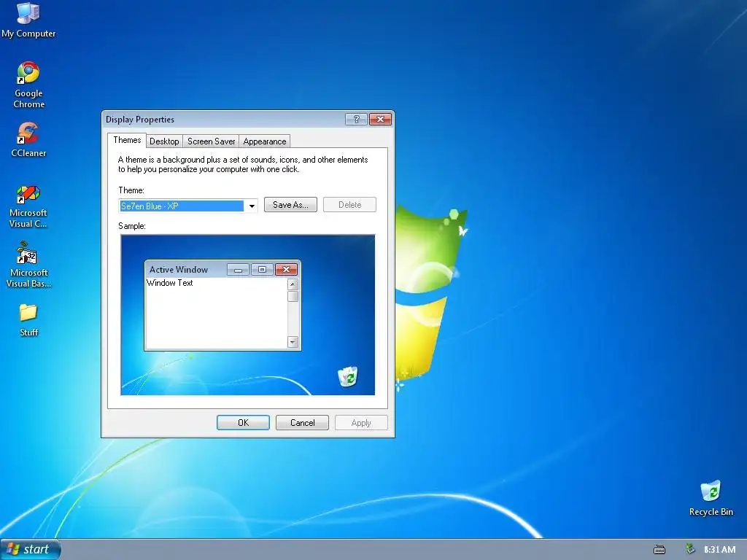Click the Save As... button
The image size is (747, 560).
[290, 205]
